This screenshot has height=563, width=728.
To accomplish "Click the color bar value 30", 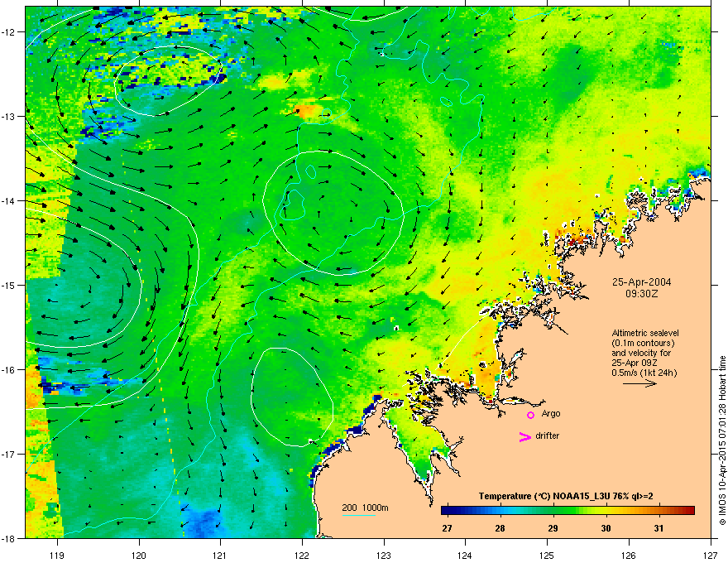I will coord(606,528).
